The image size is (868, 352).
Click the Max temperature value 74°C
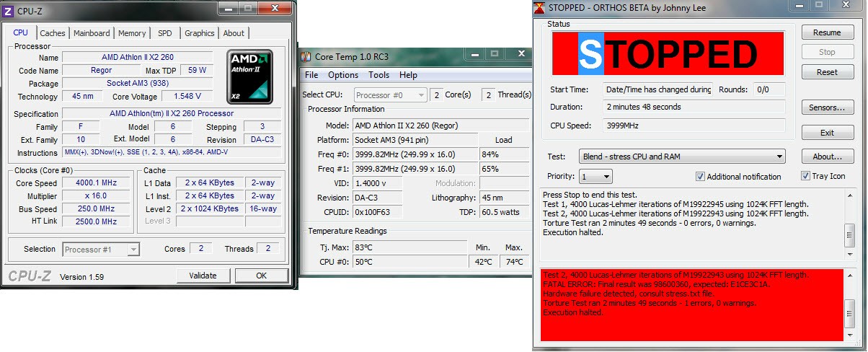coord(514,262)
